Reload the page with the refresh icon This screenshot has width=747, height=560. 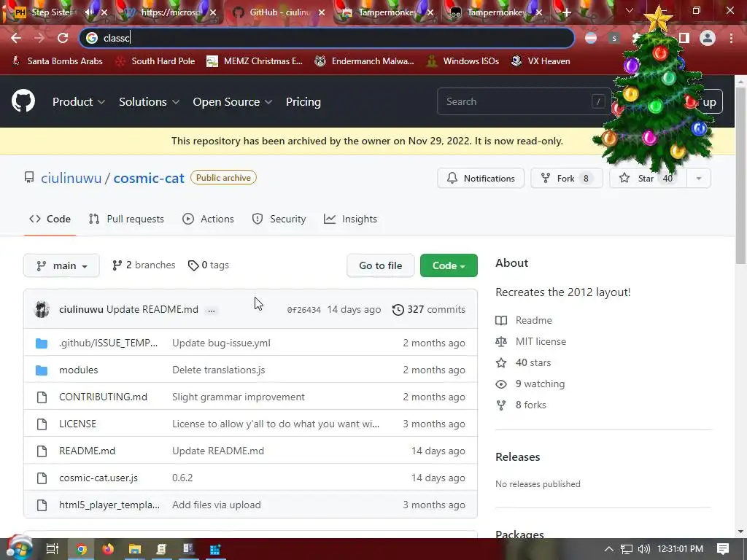63,38
